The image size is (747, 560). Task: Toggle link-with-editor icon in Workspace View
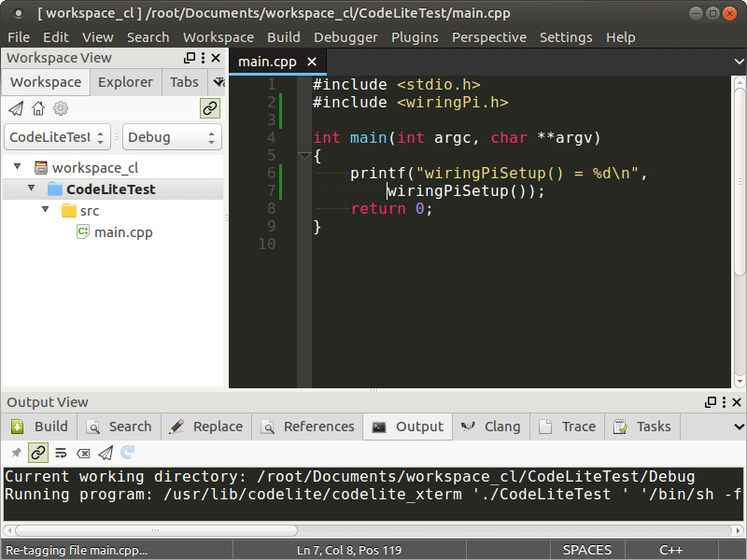210,109
